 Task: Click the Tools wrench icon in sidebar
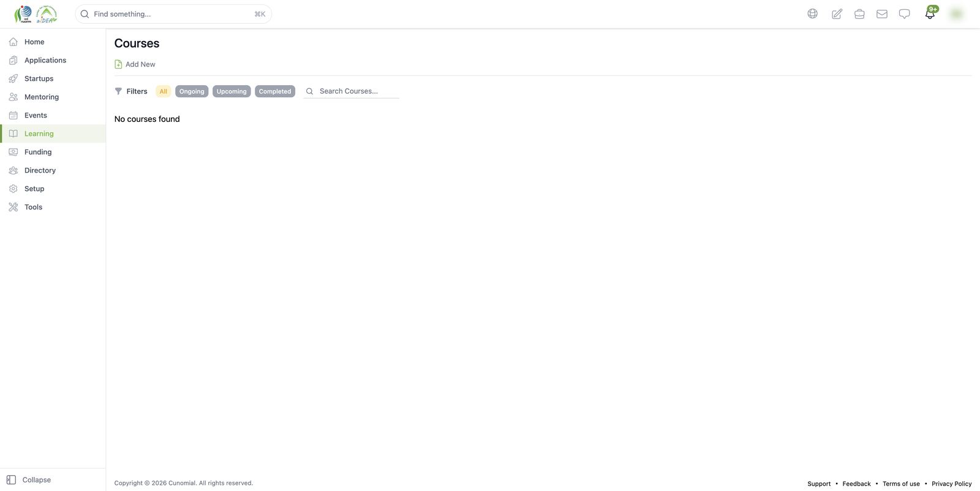point(13,207)
